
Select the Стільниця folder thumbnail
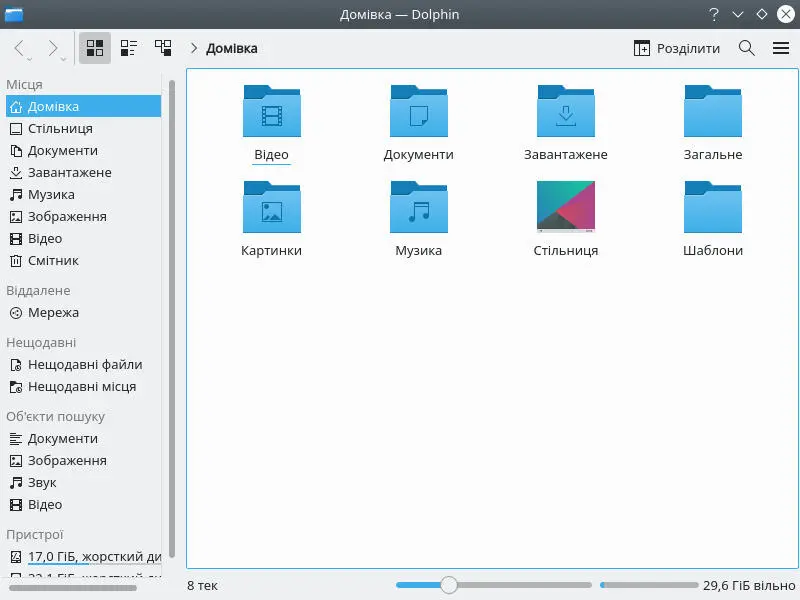(566, 207)
